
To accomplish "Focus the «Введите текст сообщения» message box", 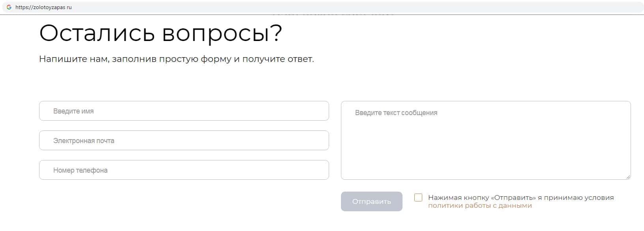I will click(x=485, y=140).
